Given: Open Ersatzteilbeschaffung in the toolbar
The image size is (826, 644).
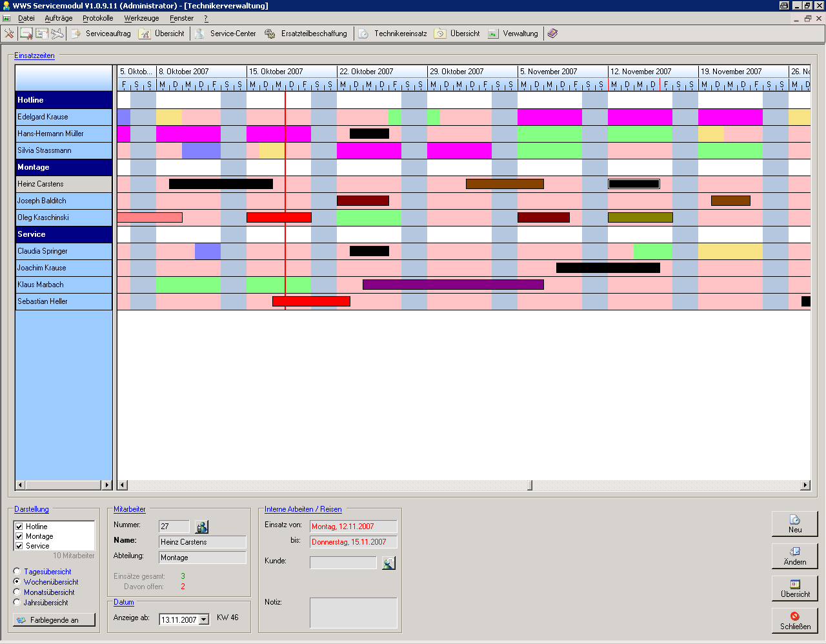Looking at the screenshot, I should point(306,34).
